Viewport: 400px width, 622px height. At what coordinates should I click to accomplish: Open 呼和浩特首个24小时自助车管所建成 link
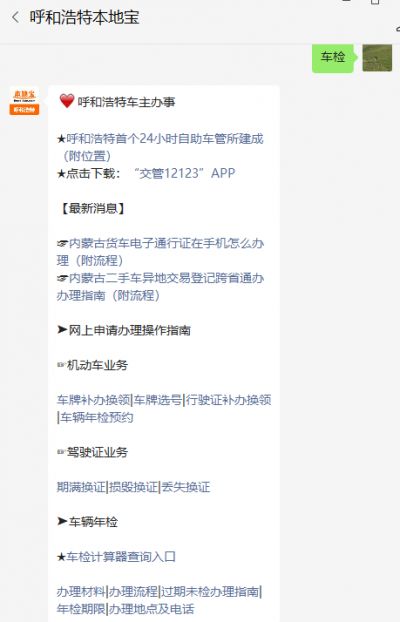pos(160,147)
